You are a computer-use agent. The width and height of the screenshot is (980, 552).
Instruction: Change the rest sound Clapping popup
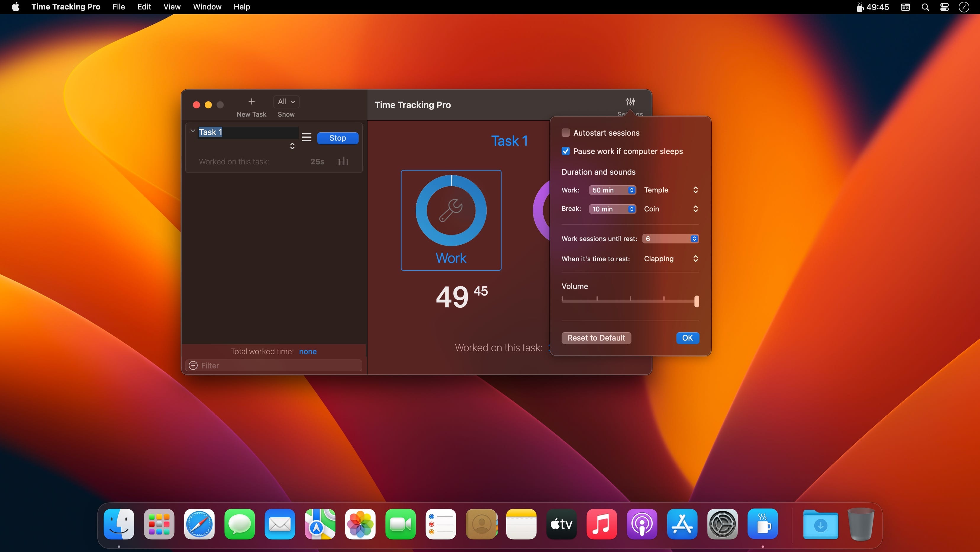(x=671, y=259)
